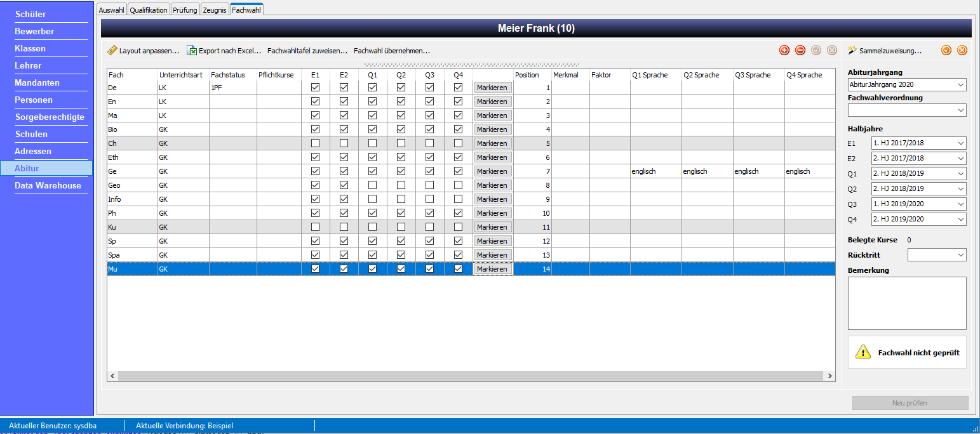Toggle the E1 checkbox for Ch
Screen dimensions: 980x434
(316, 143)
